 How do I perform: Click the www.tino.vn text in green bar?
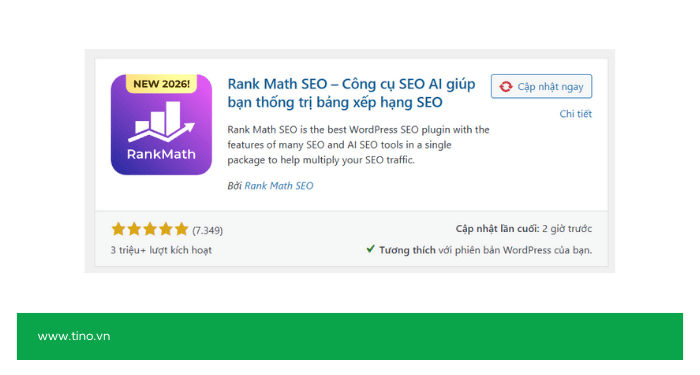click(x=74, y=336)
